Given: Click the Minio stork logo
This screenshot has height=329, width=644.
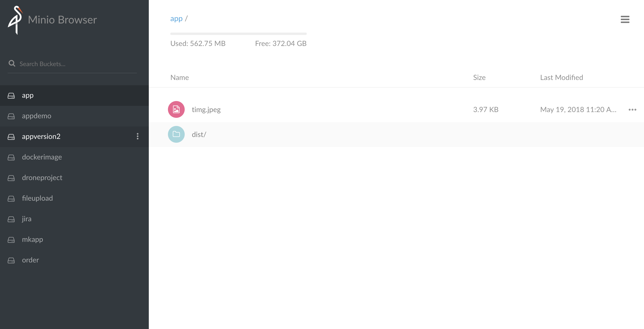Looking at the screenshot, I should point(16,20).
